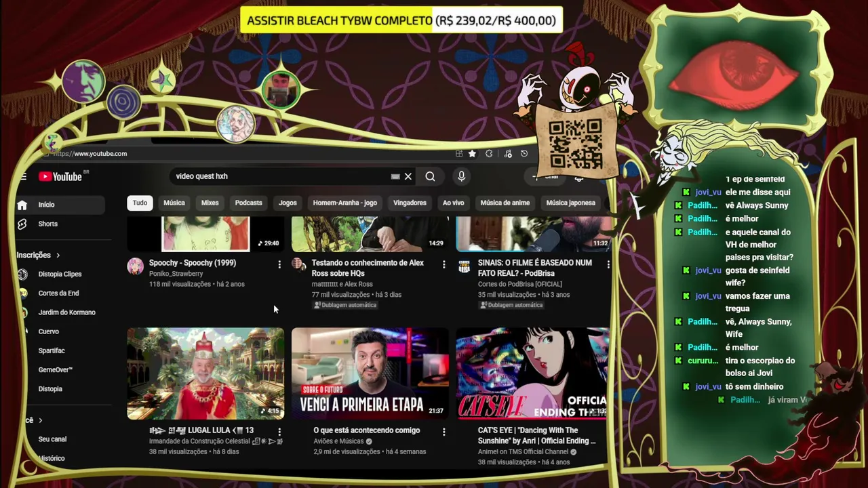
Task: Open Início from the home icon
Action: tap(22, 205)
